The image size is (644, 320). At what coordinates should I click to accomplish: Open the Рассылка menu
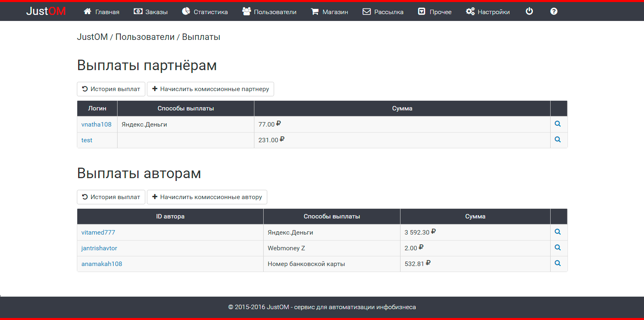click(383, 12)
